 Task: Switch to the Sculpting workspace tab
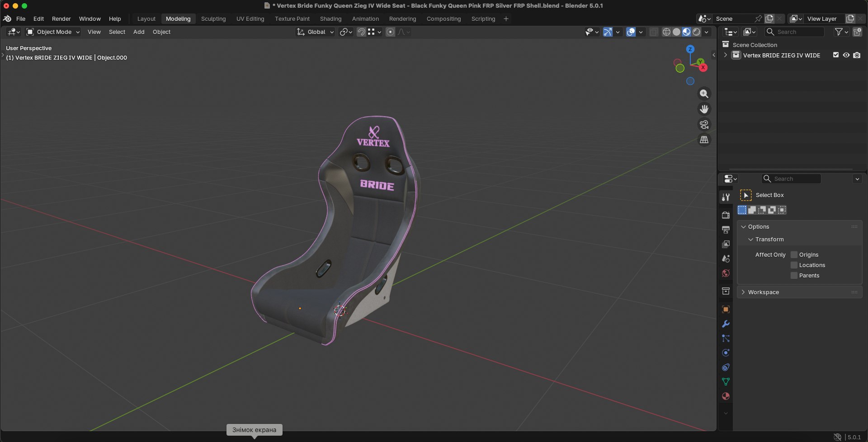pyautogui.click(x=213, y=19)
